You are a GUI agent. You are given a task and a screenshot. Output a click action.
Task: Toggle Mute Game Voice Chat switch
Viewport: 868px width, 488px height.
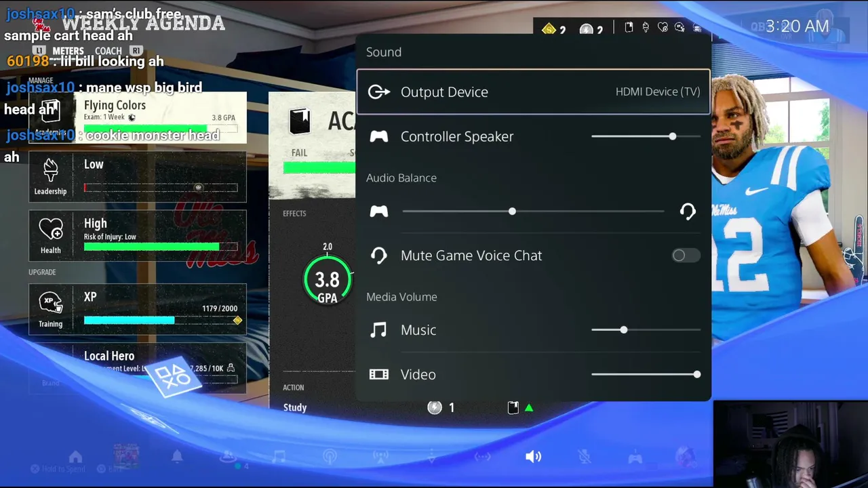(x=686, y=256)
